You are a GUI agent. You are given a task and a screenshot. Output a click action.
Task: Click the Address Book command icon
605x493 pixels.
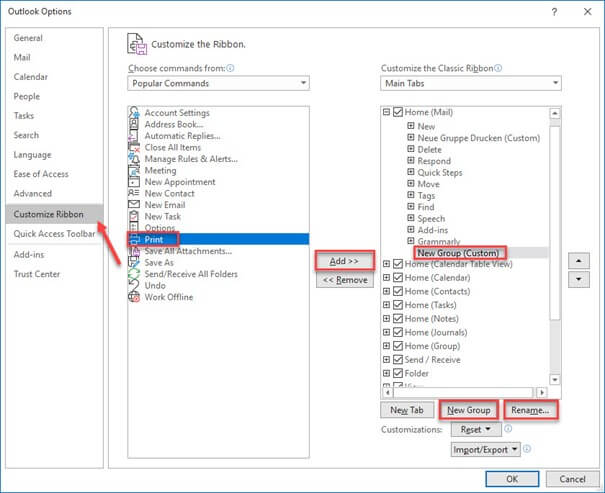pos(134,124)
